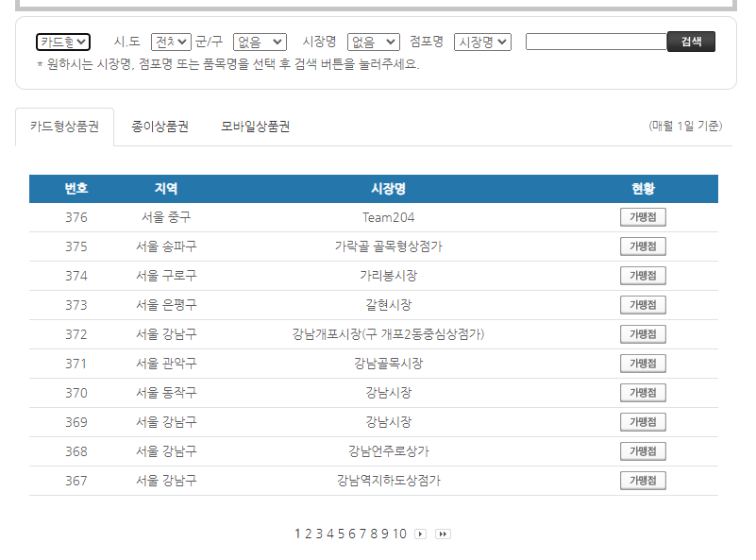Click the last page double-arrow icon
Screen dimensions: 756x560
444,535
